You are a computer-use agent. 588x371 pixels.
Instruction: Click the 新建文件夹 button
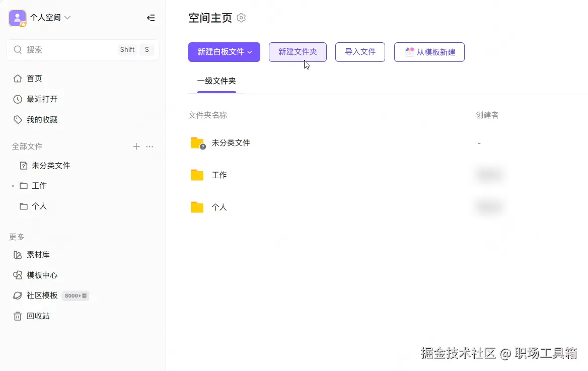[298, 52]
